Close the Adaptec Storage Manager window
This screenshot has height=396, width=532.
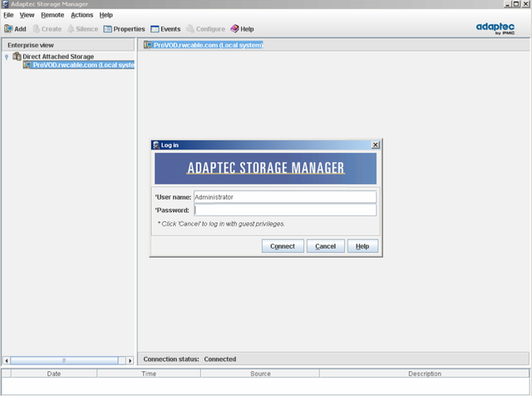tap(525, 3)
